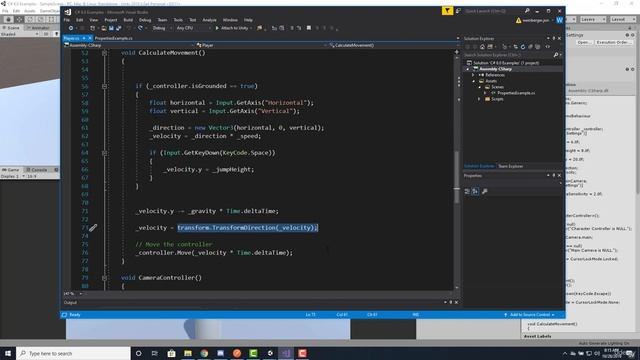Click the bookmark toolbar icon

309,28
